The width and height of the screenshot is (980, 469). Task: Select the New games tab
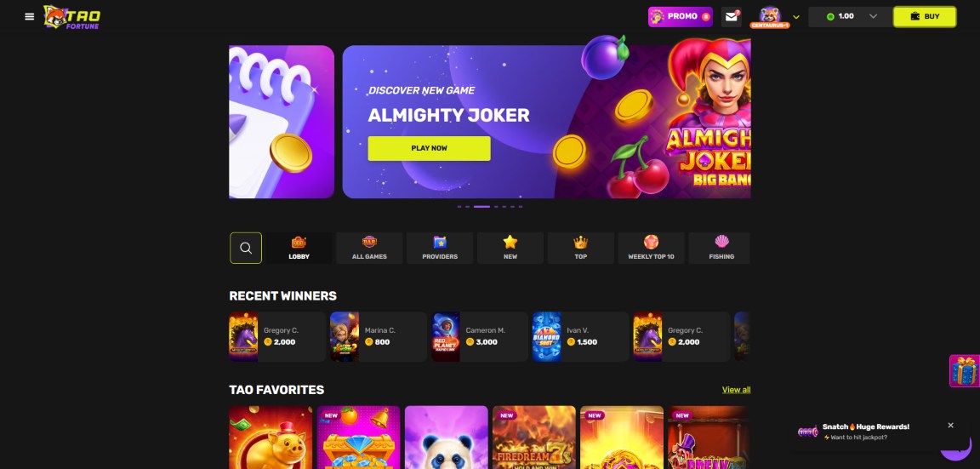510,249
